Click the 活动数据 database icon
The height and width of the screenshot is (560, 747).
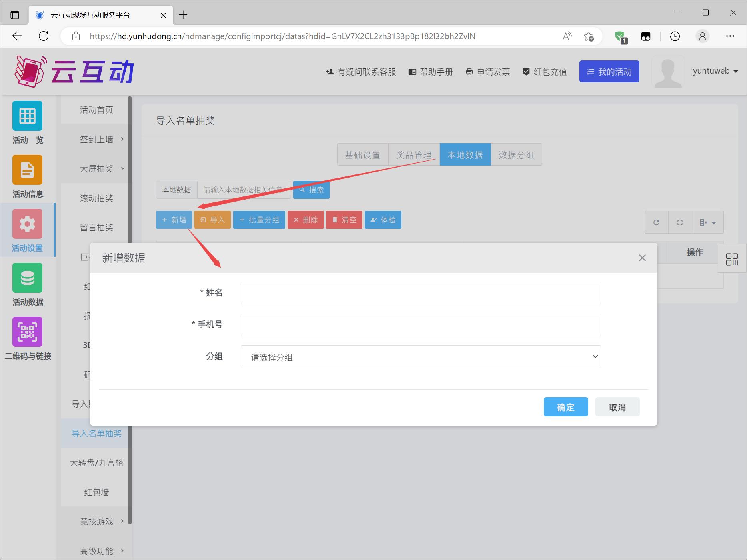coord(27,278)
